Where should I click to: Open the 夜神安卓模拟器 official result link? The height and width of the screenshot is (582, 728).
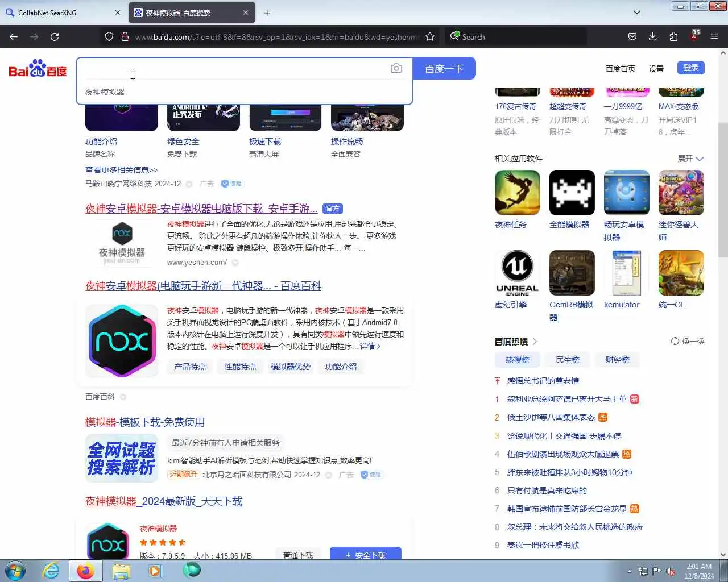pos(201,209)
